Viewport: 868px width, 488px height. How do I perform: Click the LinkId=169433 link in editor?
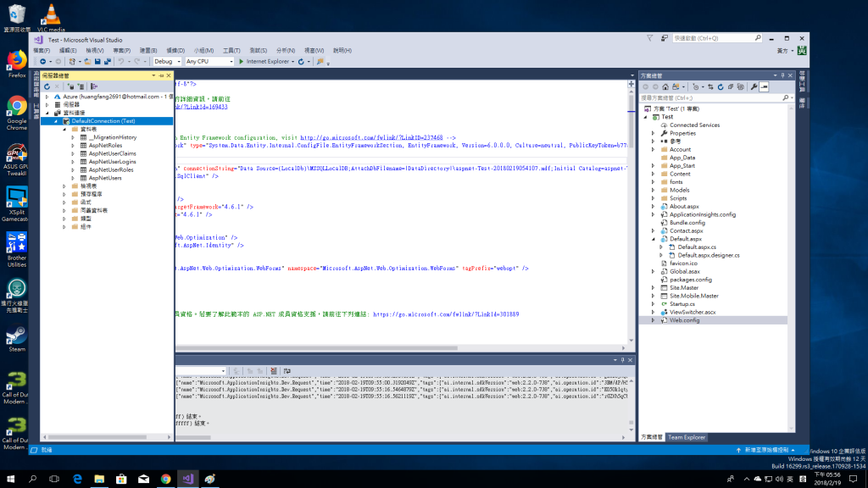[x=202, y=107]
